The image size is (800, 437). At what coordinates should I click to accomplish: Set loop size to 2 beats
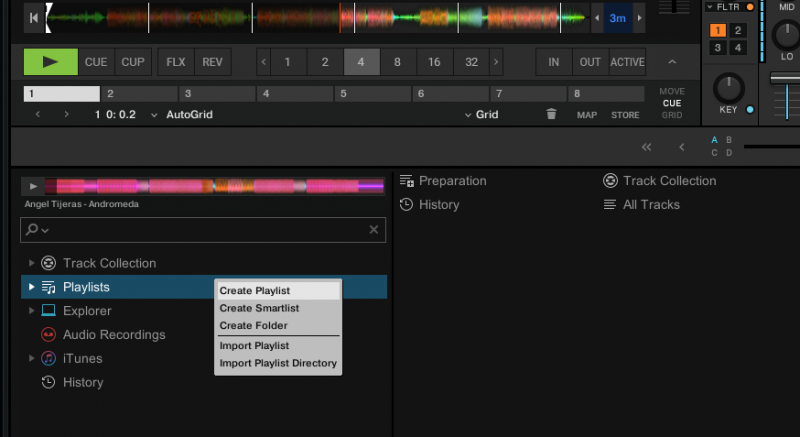(325, 62)
